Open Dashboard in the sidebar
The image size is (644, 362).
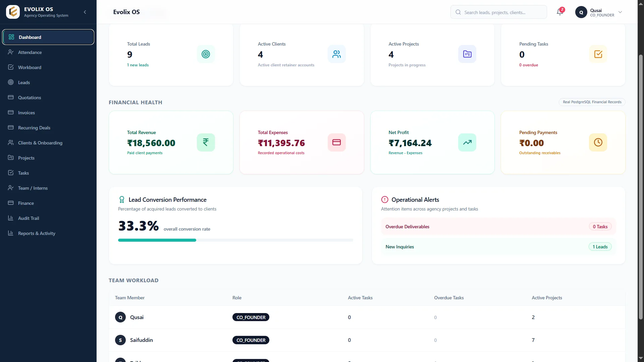click(48, 37)
